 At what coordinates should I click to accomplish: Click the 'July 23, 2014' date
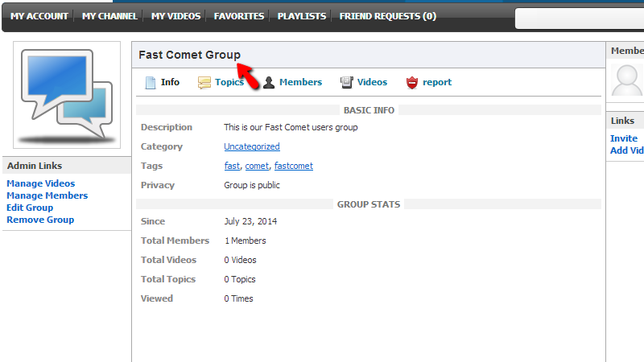[x=250, y=221]
